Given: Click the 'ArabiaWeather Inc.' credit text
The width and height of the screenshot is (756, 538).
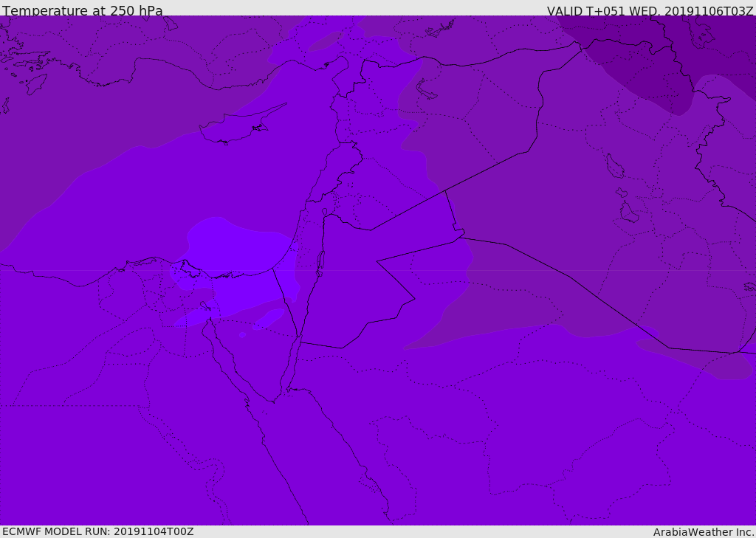Looking at the screenshot, I should [x=704, y=532].
